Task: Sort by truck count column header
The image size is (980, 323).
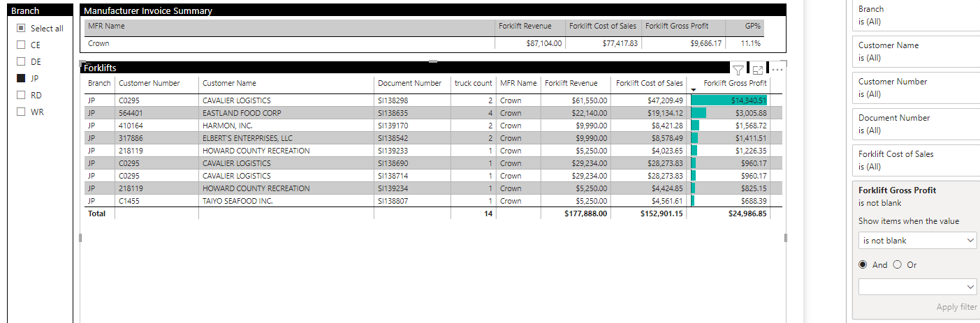Action: pyautogui.click(x=473, y=83)
